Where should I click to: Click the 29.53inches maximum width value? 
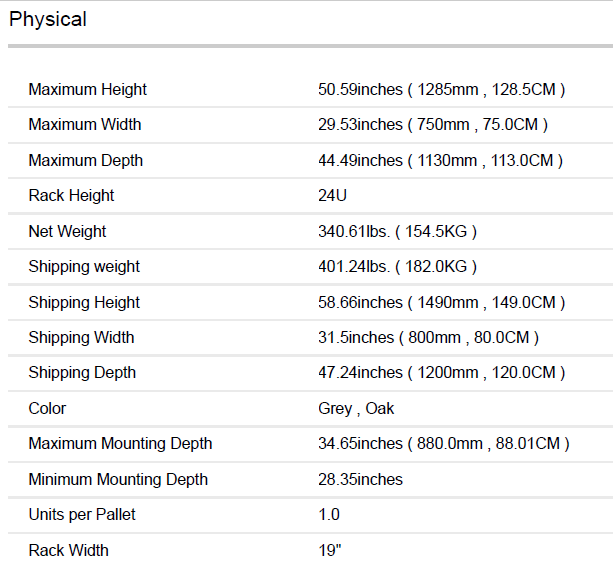432,125
